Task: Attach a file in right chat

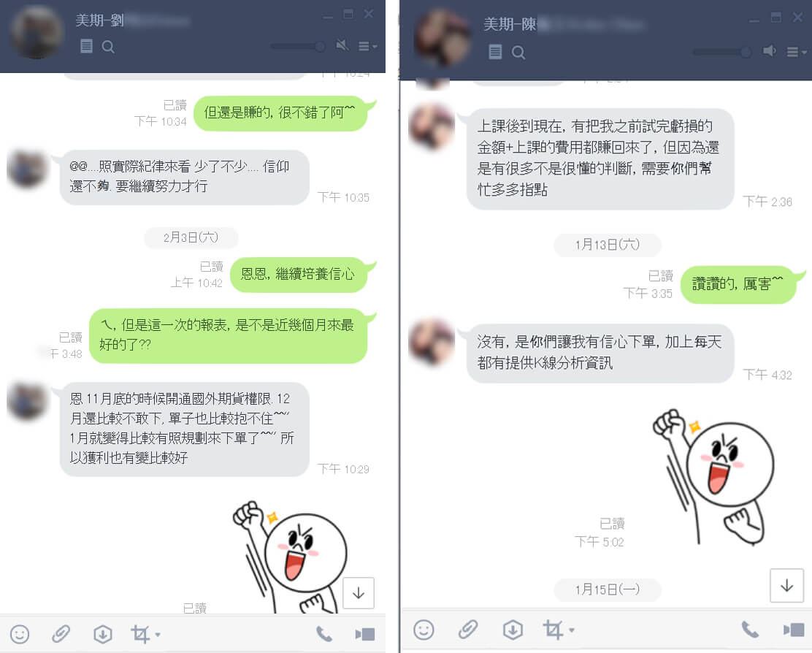Action: 467,630
